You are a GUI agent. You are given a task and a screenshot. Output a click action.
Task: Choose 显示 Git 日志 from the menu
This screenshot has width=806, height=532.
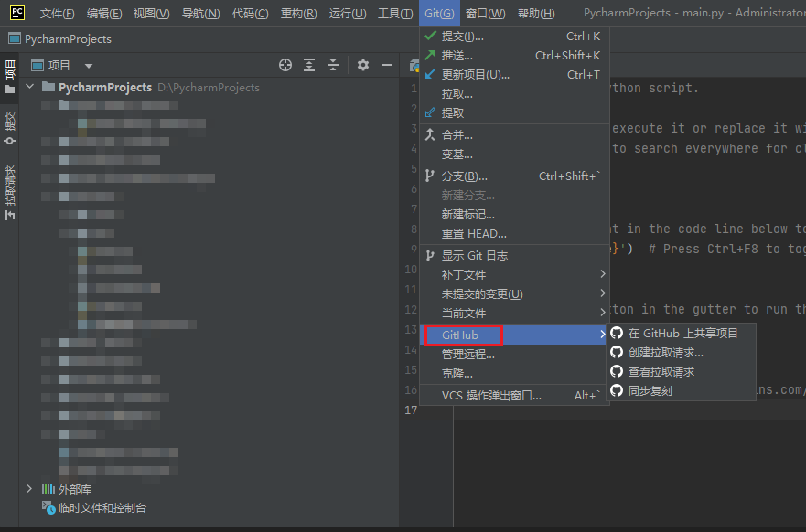pos(514,256)
